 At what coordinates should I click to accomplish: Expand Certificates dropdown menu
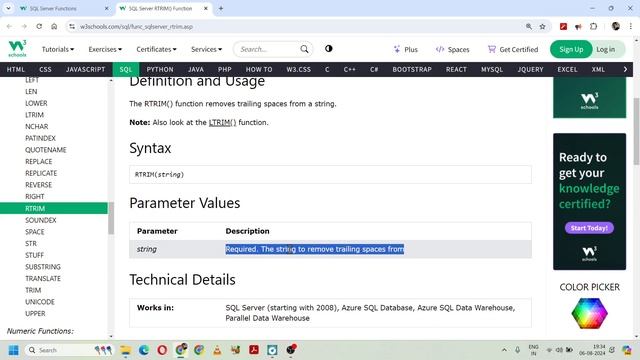pyautogui.click(x=156, y=49)
